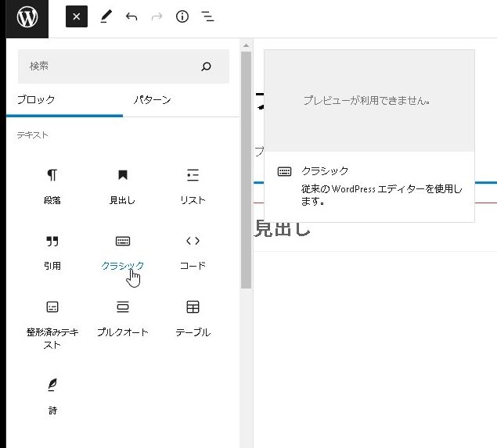The height and width of the screenshot is (448, 497).
Task: Insert the テーブル table block
Action: [x=193, y=317]
